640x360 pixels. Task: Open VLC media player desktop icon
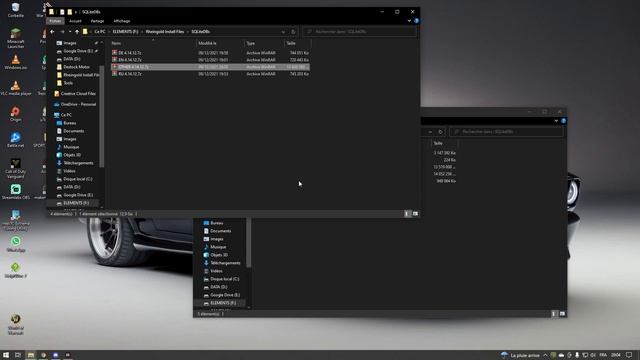(16, 88)
